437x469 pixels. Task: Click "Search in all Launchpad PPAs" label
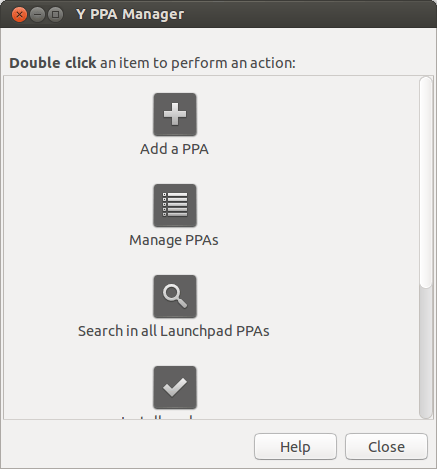(x=174, y=331)
